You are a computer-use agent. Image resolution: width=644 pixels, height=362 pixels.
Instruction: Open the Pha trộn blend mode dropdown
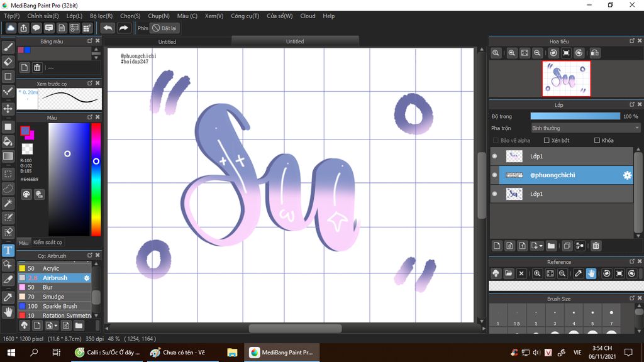[x=586, y=128]
